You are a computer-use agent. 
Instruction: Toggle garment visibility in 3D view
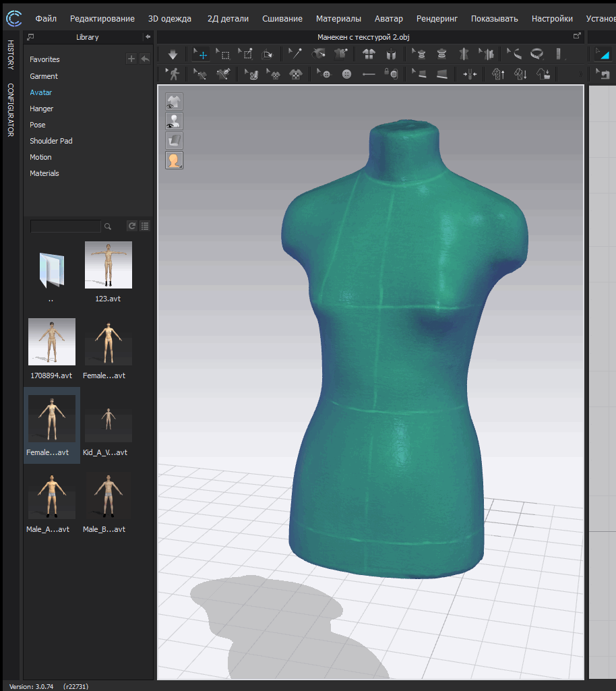(x=174, y=102)
